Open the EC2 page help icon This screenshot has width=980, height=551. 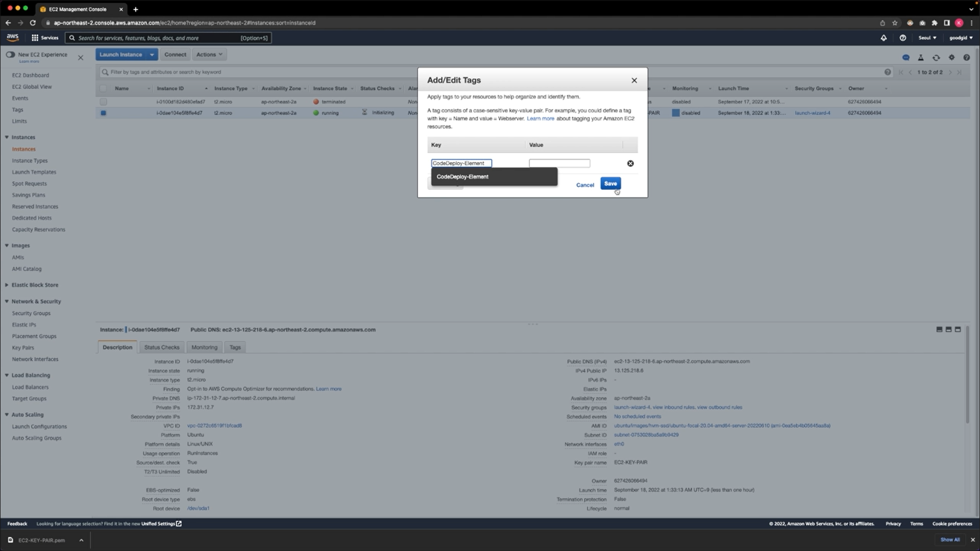click(966, 58)
